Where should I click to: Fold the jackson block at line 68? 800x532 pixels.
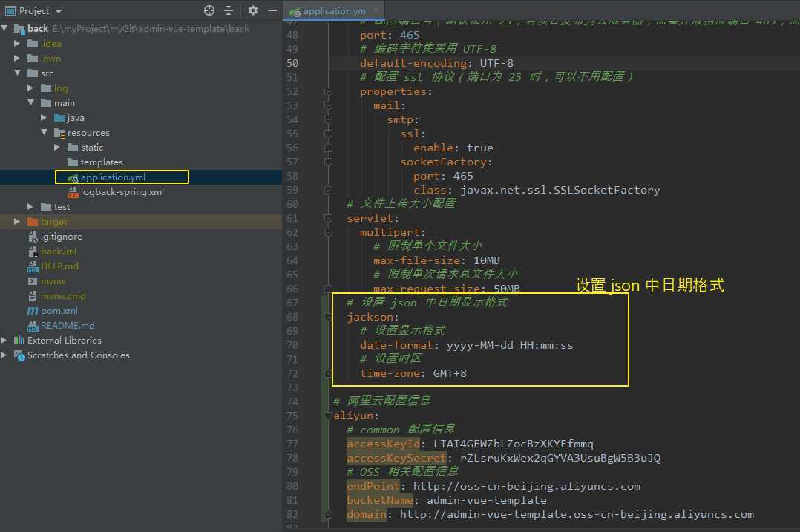pos(328,317)
